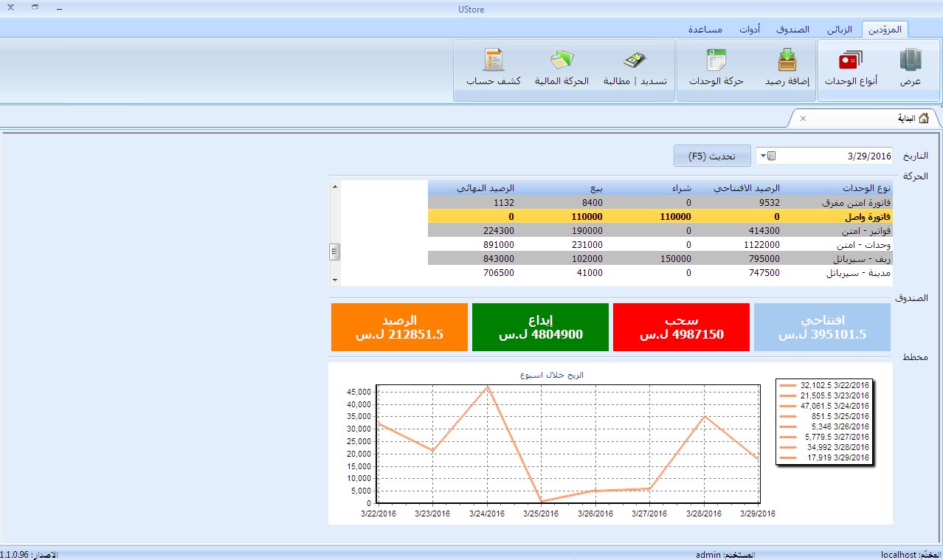Click the home icon on البداية tab
The width and height of the screenshot is (943, 560).
(x=924, y=118)
